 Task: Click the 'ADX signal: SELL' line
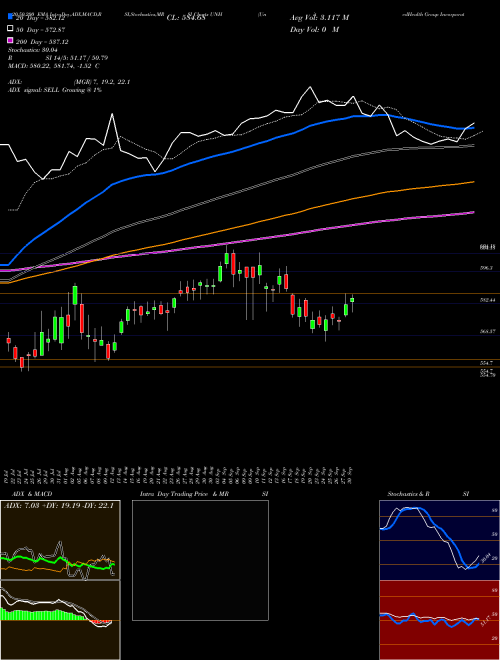point(55,90)
